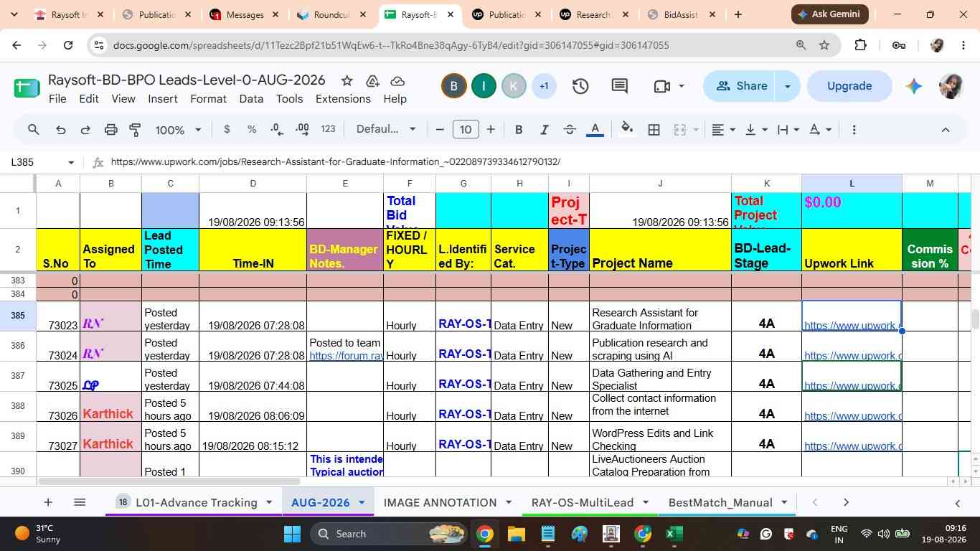Open the fill color bucket tool
The image size is (980, 551).
click(627, 129)
